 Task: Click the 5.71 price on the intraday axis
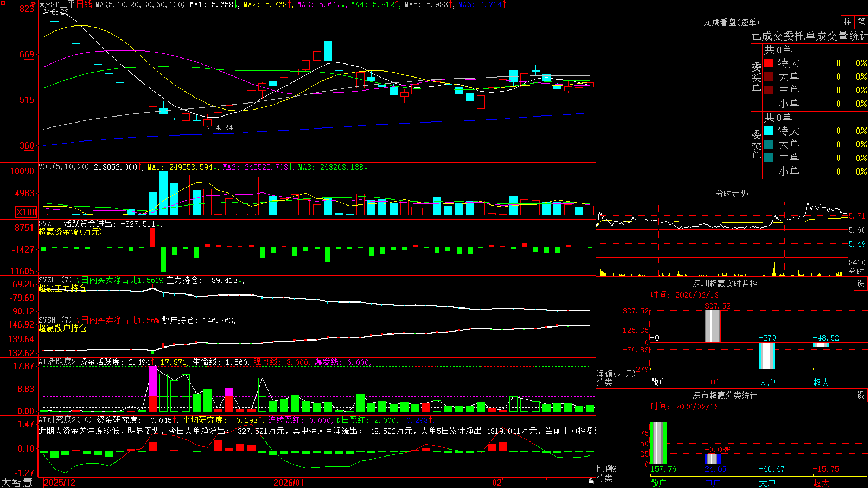(x=857, y=216)
